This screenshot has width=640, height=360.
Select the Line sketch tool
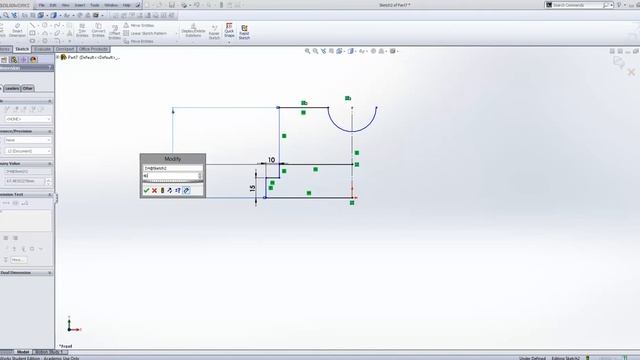(x=32, y=25)
